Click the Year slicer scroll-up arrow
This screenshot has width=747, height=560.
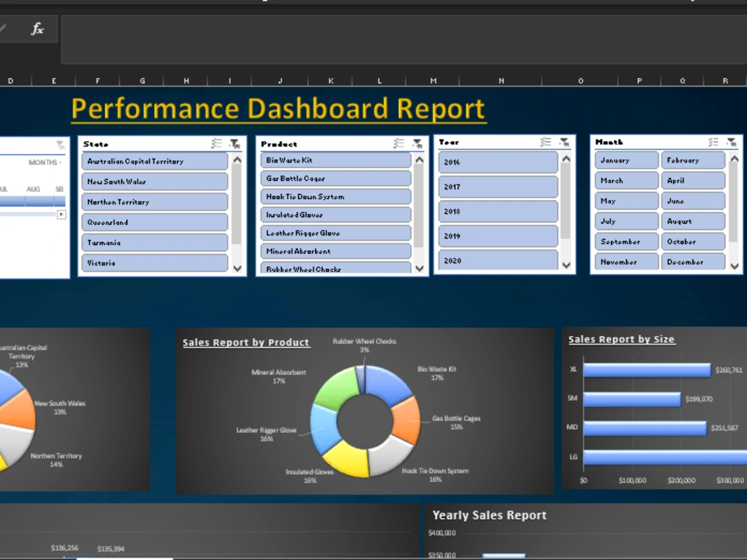click(x=566, y=158)
